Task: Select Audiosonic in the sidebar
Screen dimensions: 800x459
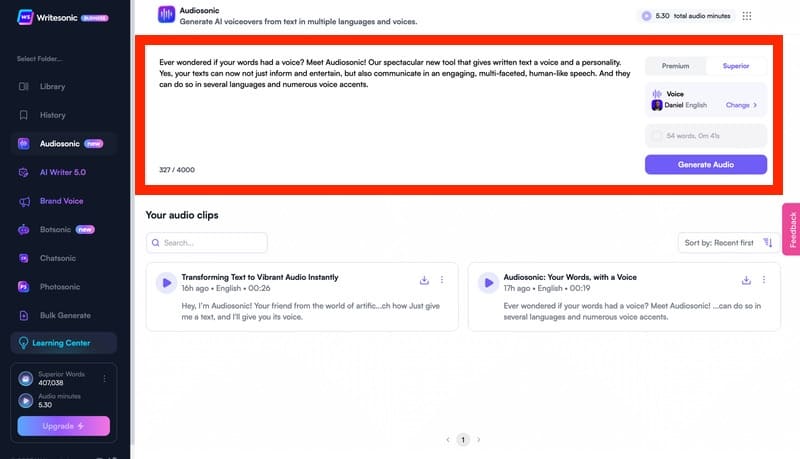Action: [x=64, y=144]
